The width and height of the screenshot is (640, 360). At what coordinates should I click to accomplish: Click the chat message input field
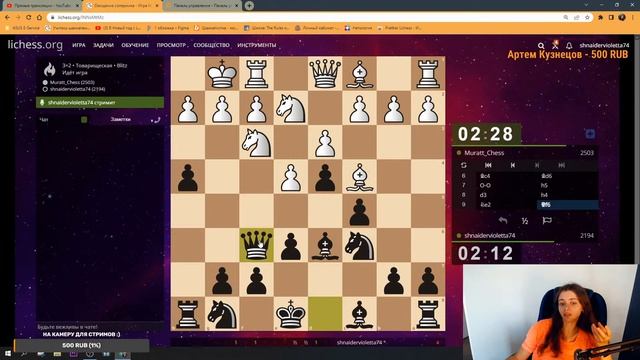pyautogui.click(x=100, y=327)
